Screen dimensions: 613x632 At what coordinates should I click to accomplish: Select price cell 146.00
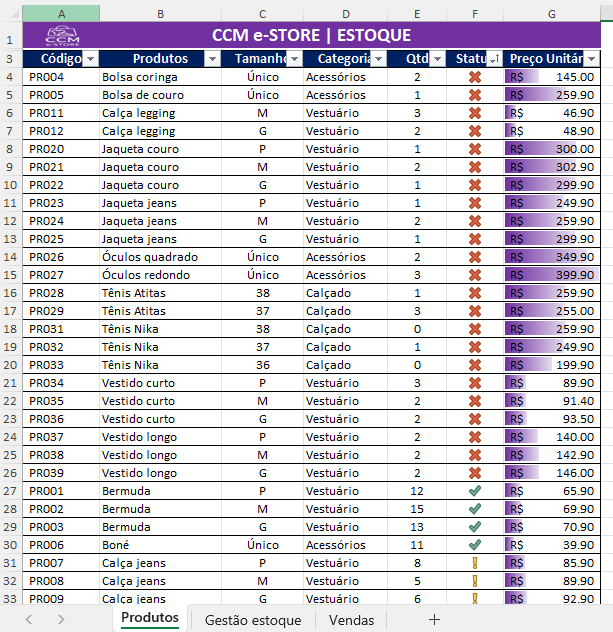pyautogui.click(x=552, y=473)
